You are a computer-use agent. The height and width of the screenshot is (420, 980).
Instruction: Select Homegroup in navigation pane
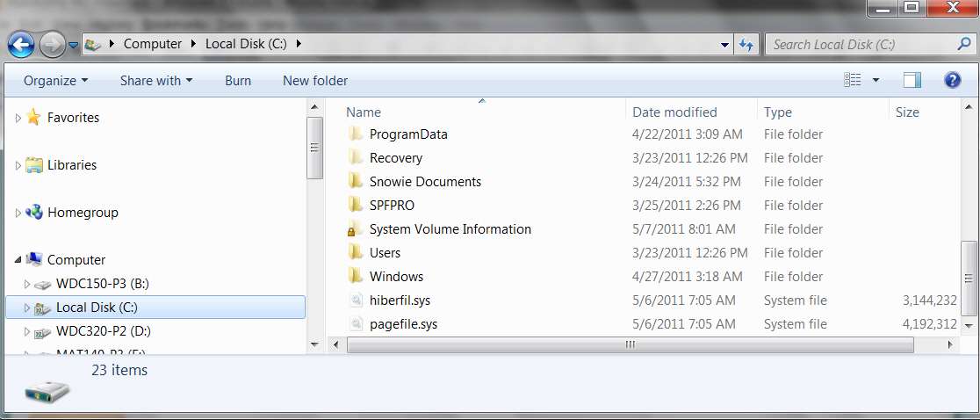click(83, 213)
